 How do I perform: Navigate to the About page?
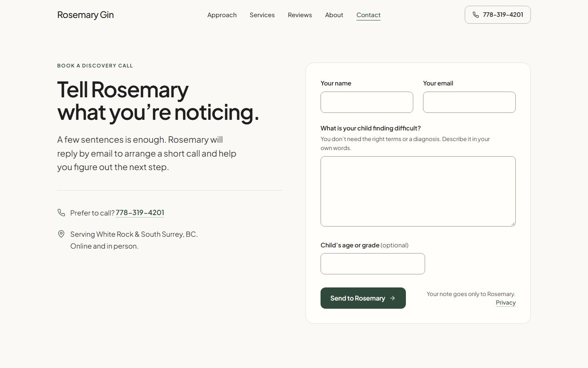pos(334,15)
